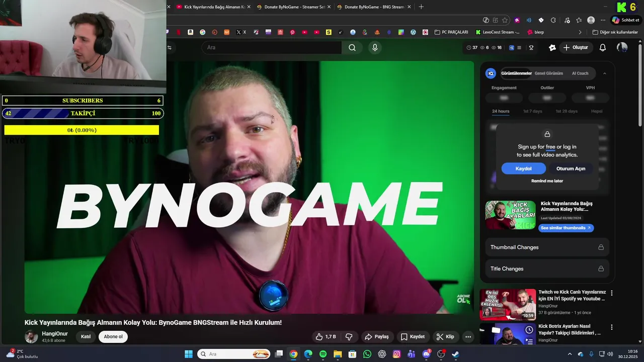The image size is (644, 362).
Task: Click the YouTube search input field
Action: [x=272, y=48]
